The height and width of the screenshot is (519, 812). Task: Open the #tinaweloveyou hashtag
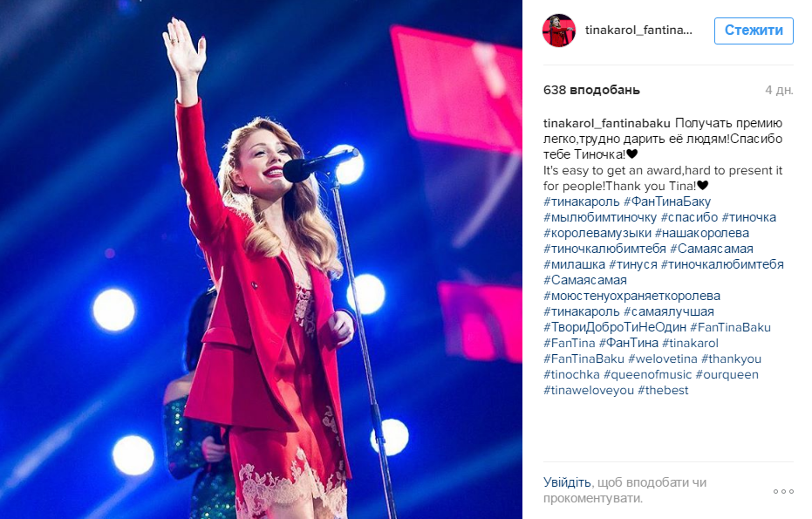588,390
